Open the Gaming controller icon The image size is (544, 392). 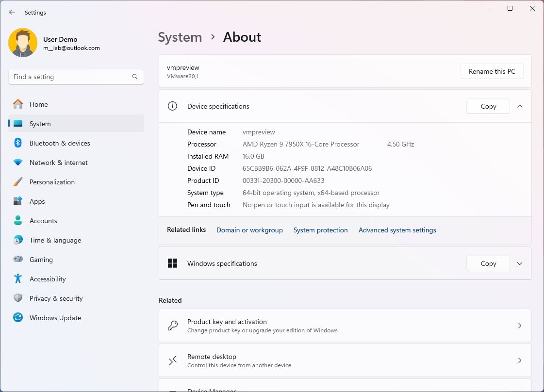tap(18, 260)
